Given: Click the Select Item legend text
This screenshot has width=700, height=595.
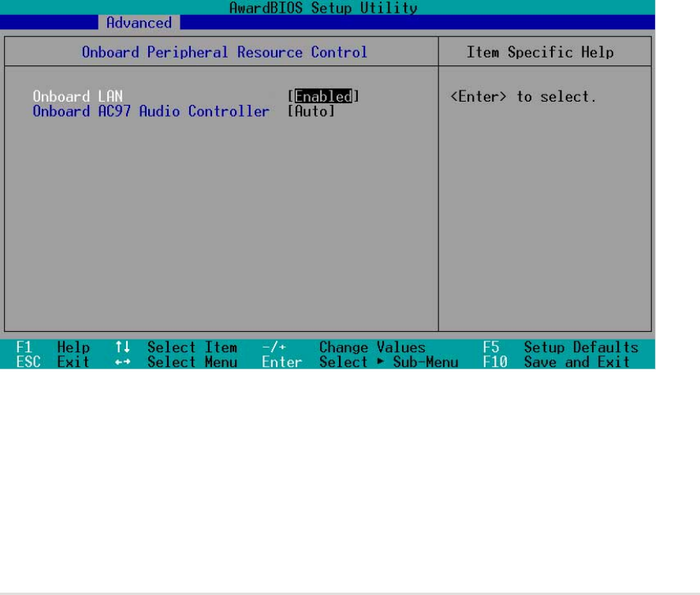Looking at the screenshot, I should tap(192, 347).
